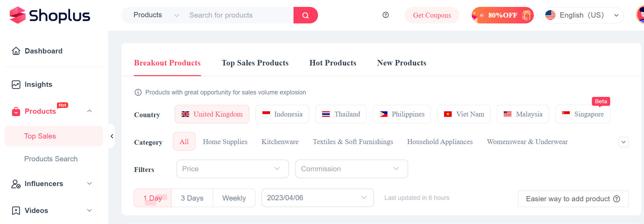
Task: Click the Get Coupons button
Action: click(432, 15)
